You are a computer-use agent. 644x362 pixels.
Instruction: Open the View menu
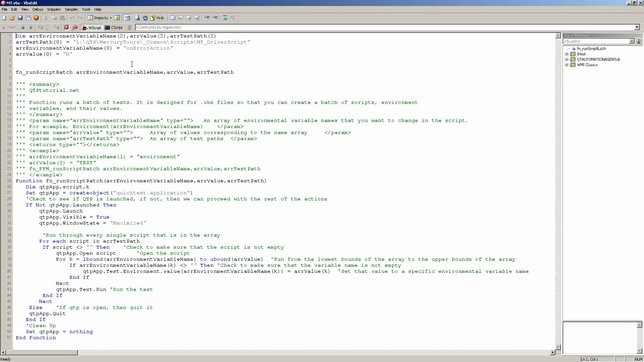25,9
